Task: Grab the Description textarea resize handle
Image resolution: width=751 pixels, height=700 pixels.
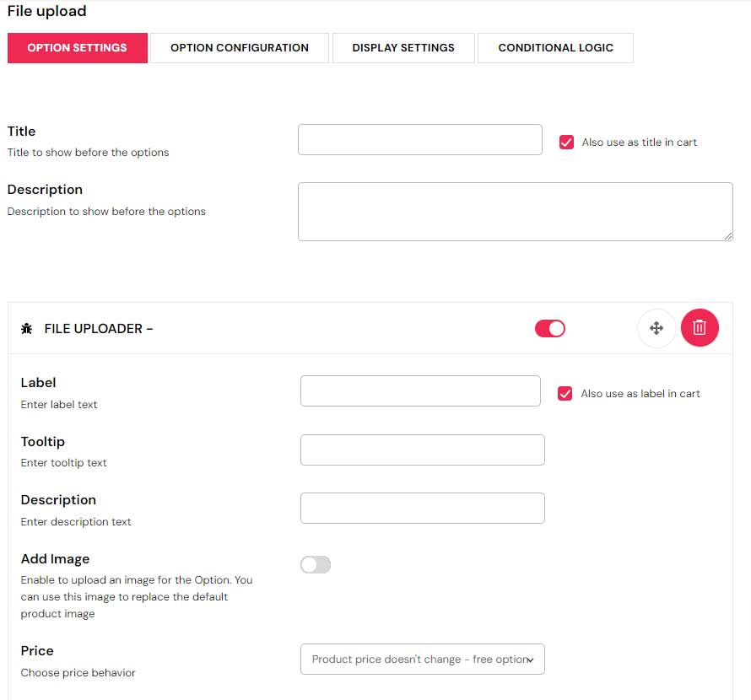Action: tap(728, 236)
